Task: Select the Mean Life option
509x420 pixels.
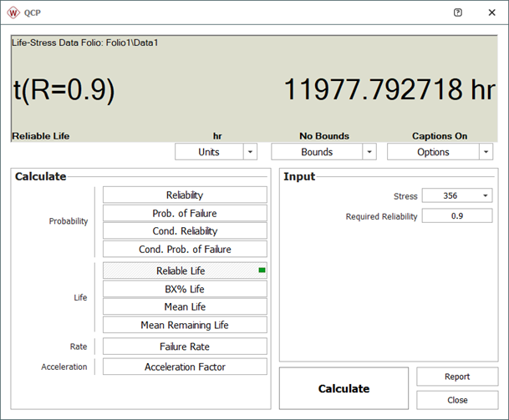Action: pyautogui.click(x=185, y=306)
